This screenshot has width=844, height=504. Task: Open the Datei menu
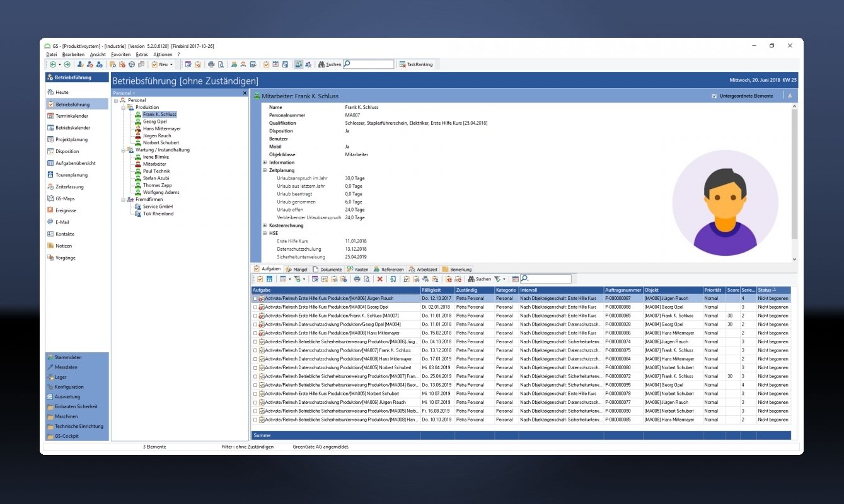point(52,55)
